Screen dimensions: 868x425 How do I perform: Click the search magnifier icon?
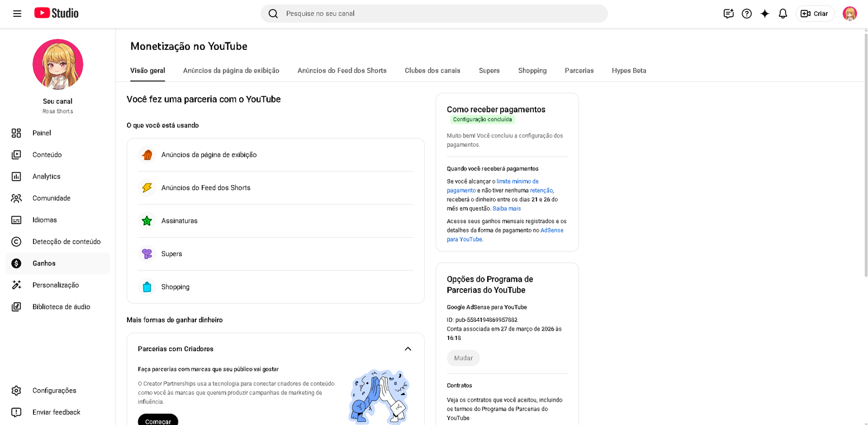[273, 14]
